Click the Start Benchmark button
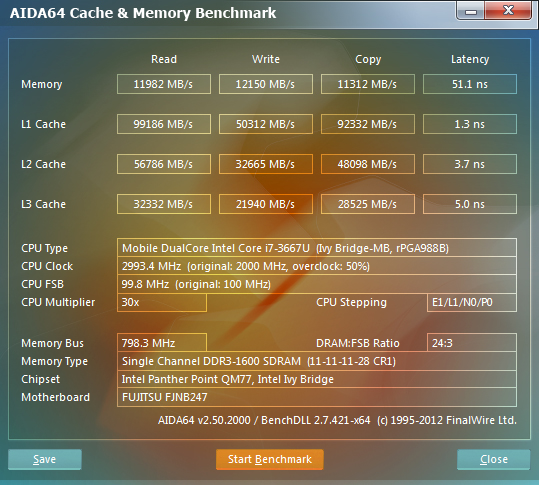The height and width of the screenshot is (485, 539). [270, 459]
